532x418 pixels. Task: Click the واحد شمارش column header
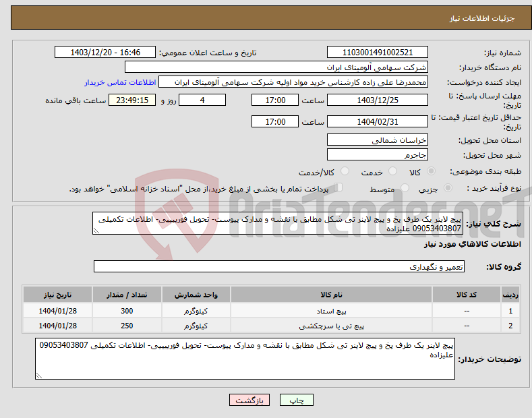point(196,295)
